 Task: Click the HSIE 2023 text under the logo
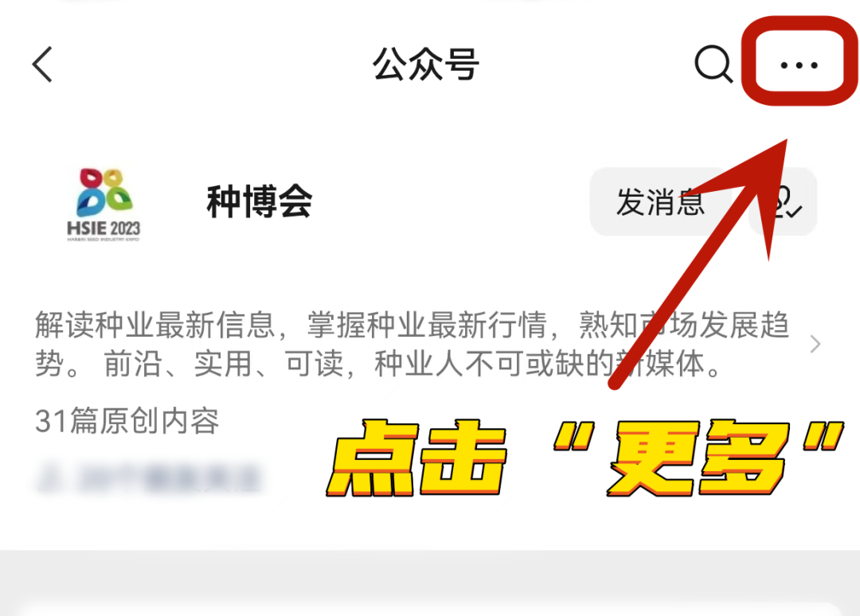pos(104,228)
